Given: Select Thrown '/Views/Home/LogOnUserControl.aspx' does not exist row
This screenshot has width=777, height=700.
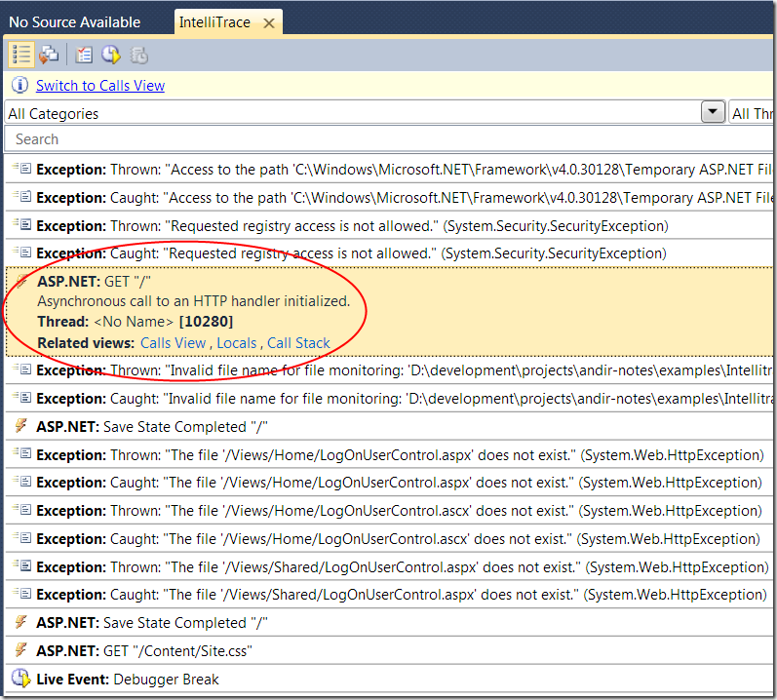Looking at the screenshot, I should tap(389, 454).
